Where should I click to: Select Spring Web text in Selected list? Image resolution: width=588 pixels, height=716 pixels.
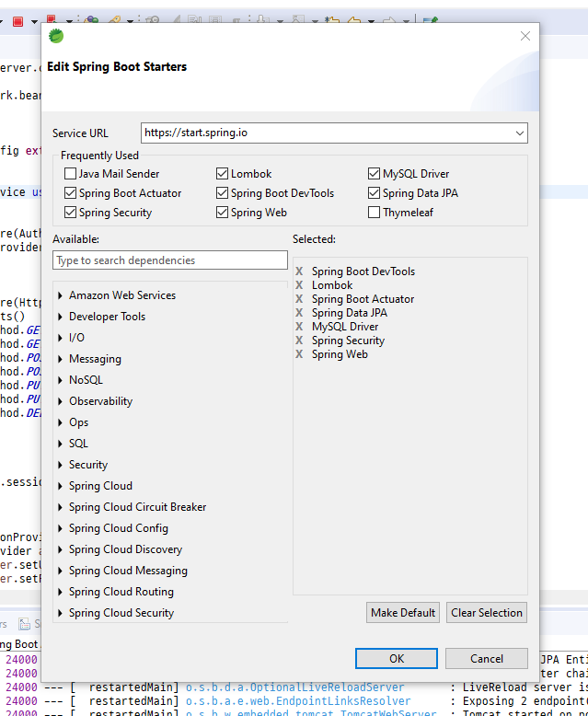(x=340, y=354)
